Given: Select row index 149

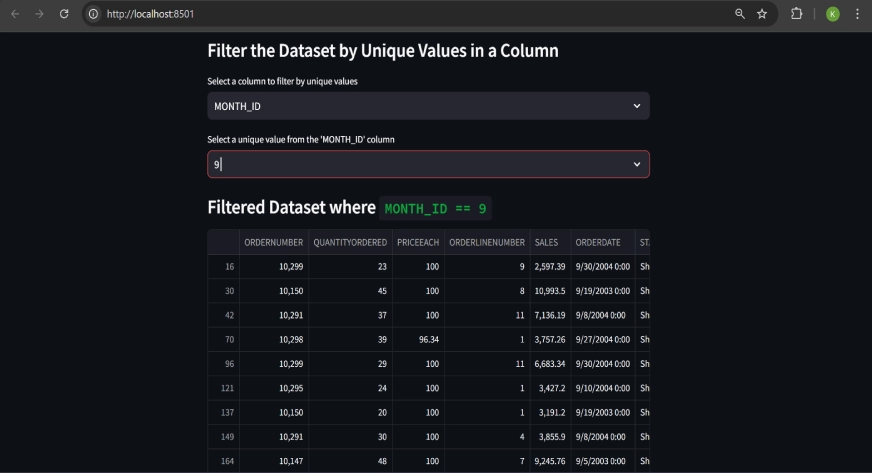Looking at the screenshot, I should click(x=224, y=437).
